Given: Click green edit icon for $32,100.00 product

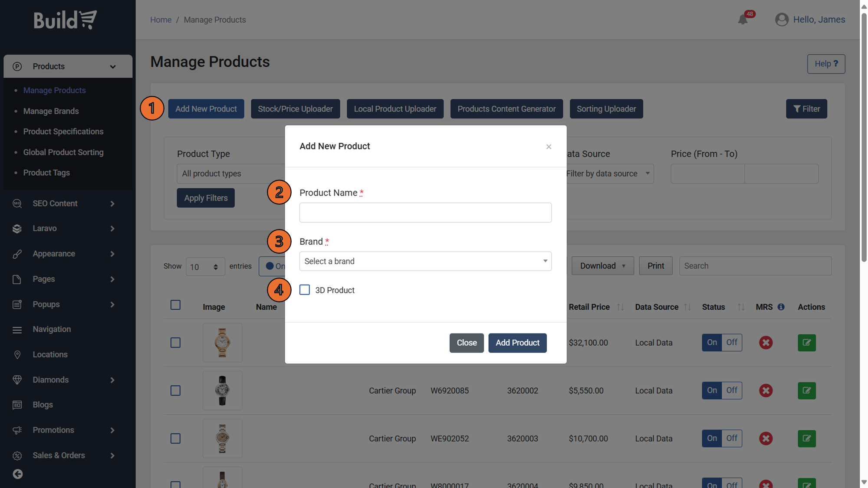Looking at the screenshot, I should point(806,343).
